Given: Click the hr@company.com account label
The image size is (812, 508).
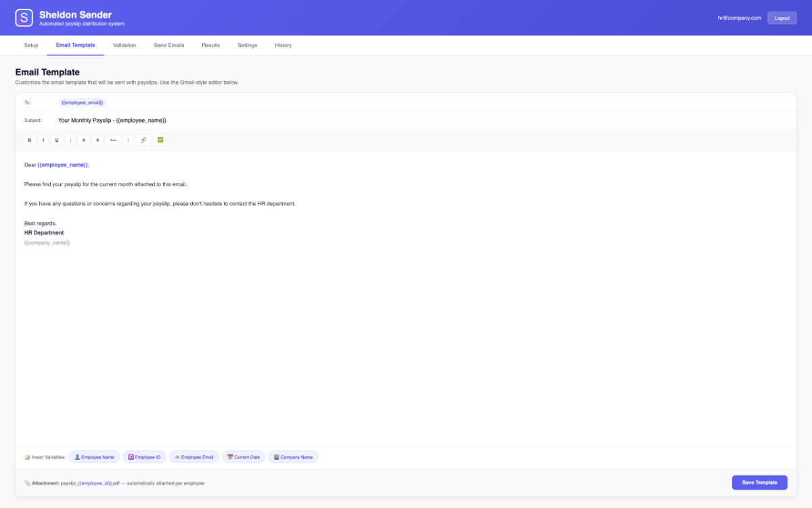Looking at the screenshot, I should [739, 18].
